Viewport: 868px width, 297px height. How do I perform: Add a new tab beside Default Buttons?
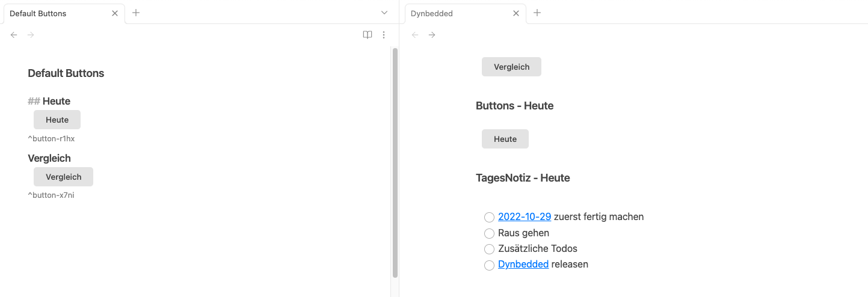[x=136, y=13]
